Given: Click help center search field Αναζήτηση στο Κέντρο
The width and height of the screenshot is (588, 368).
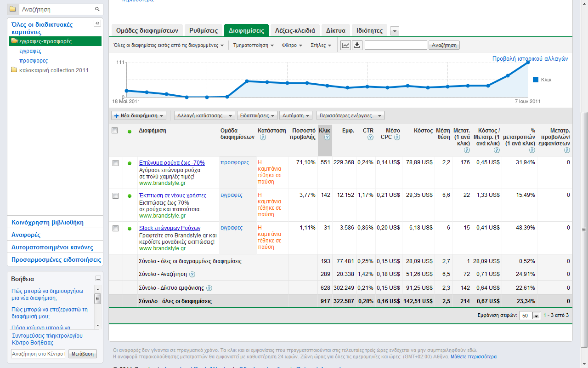Looking at the screenshot, I should (x=38, y=354).
